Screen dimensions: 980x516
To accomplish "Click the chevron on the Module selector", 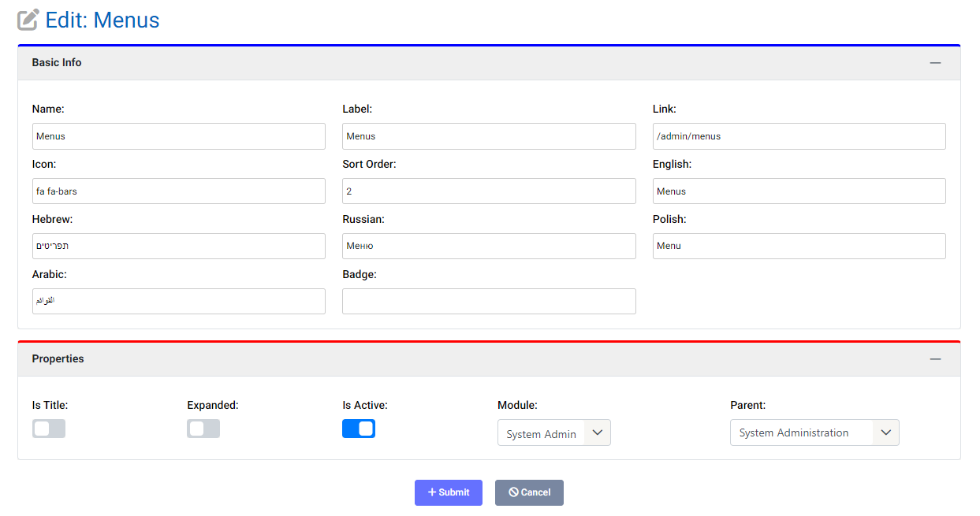I will pos(598,432).
